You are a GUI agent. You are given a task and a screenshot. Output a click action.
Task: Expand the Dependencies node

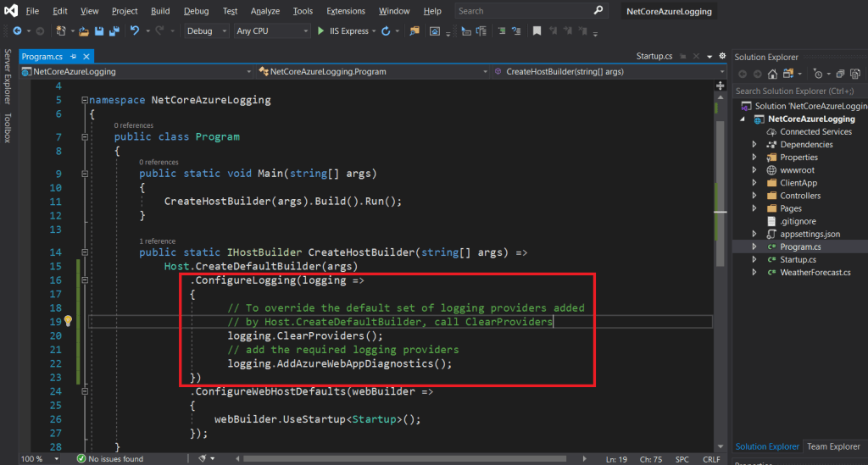pyautogui.click(x=754, y=145)
